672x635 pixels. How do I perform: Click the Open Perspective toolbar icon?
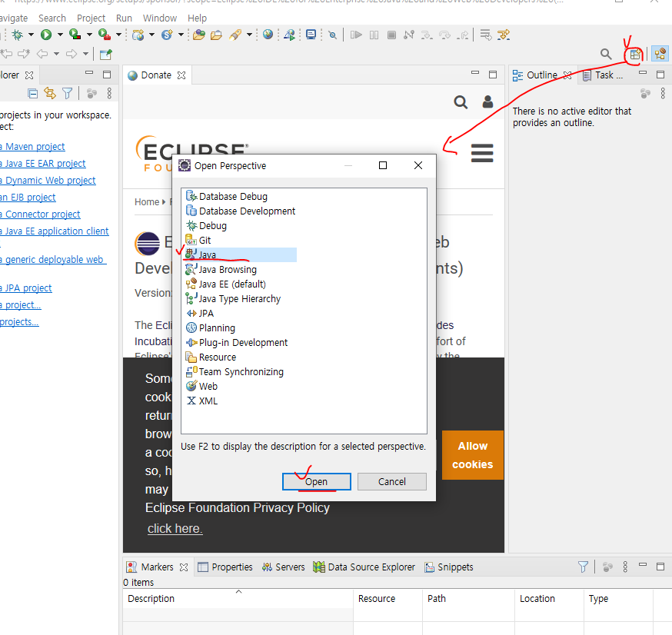(635, 54)
